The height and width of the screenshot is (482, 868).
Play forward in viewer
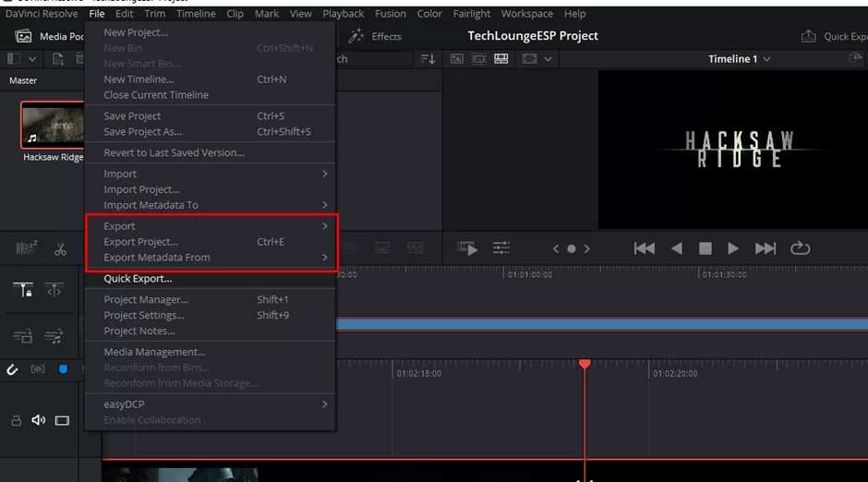(x=733, y=248)
